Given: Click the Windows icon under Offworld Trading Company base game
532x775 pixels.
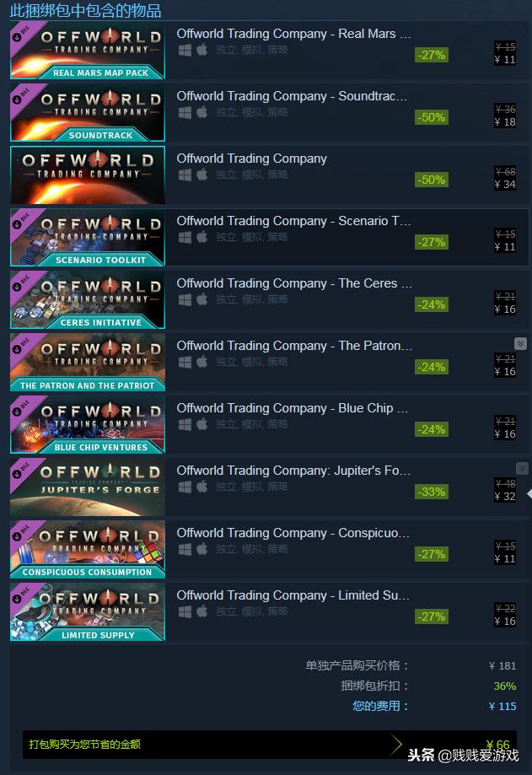Looking at the screenshot, I should tap(185, 175).
